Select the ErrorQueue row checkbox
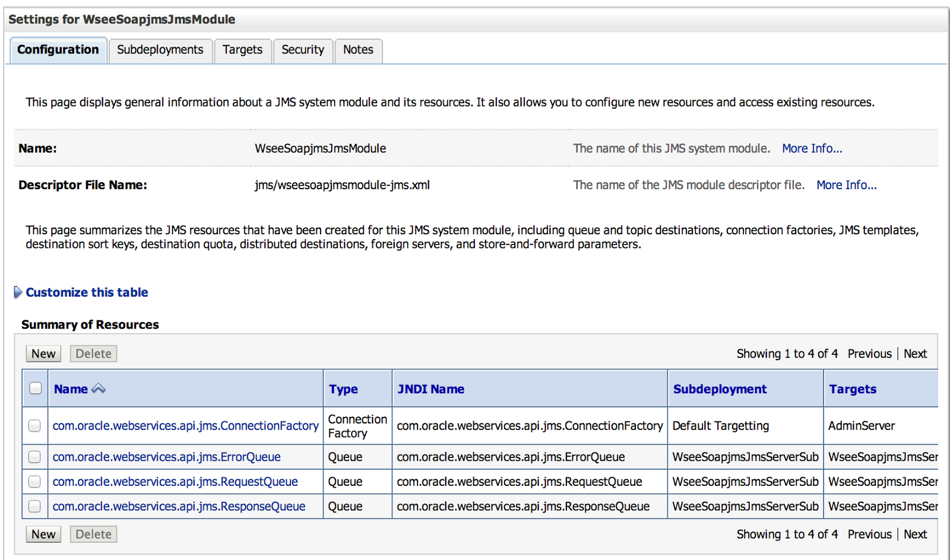950x560 pixels. pos(35,457)
